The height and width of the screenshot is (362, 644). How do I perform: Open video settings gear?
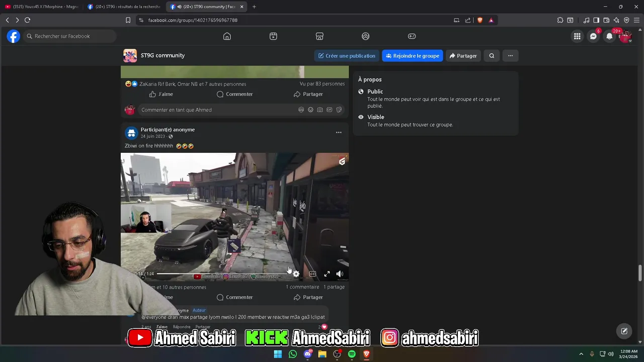[296, 274]
